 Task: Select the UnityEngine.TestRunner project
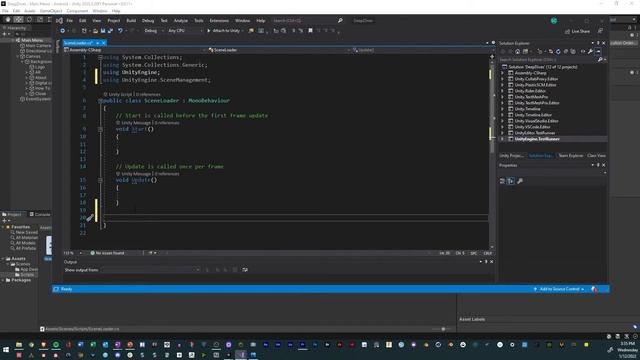click(x=537, y=139)
